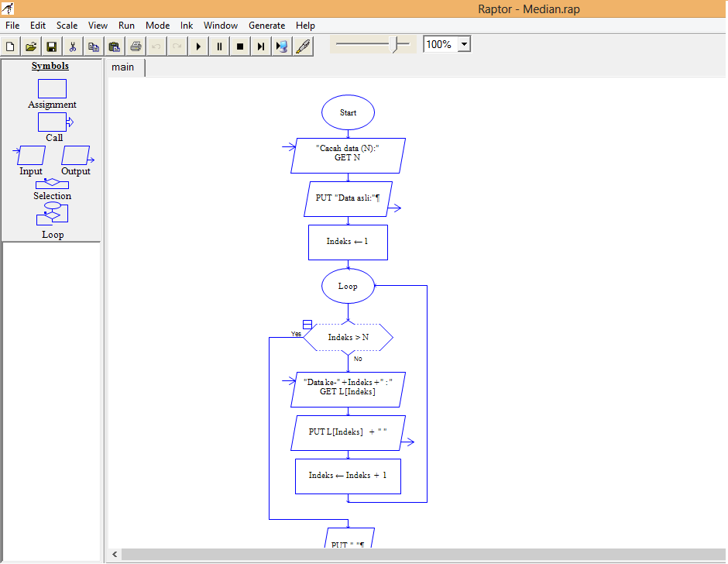Open the Median.rap file dialog
This screenshot has height=564, width=728.
click(x=30, y=46)
